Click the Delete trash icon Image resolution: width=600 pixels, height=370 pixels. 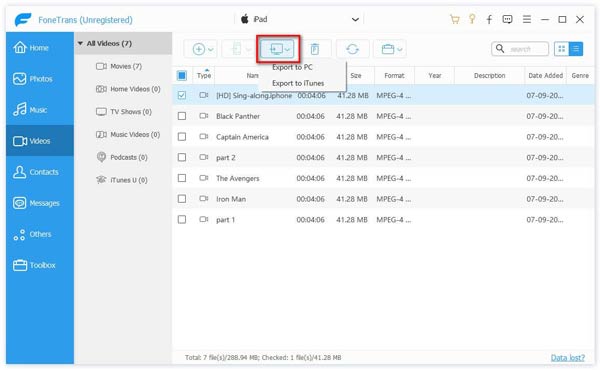tap(315, 49)
